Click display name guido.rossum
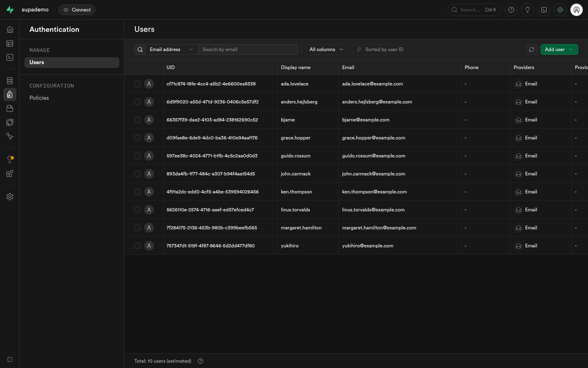Viewport: 588px width, 368px height. click(296, 156)
